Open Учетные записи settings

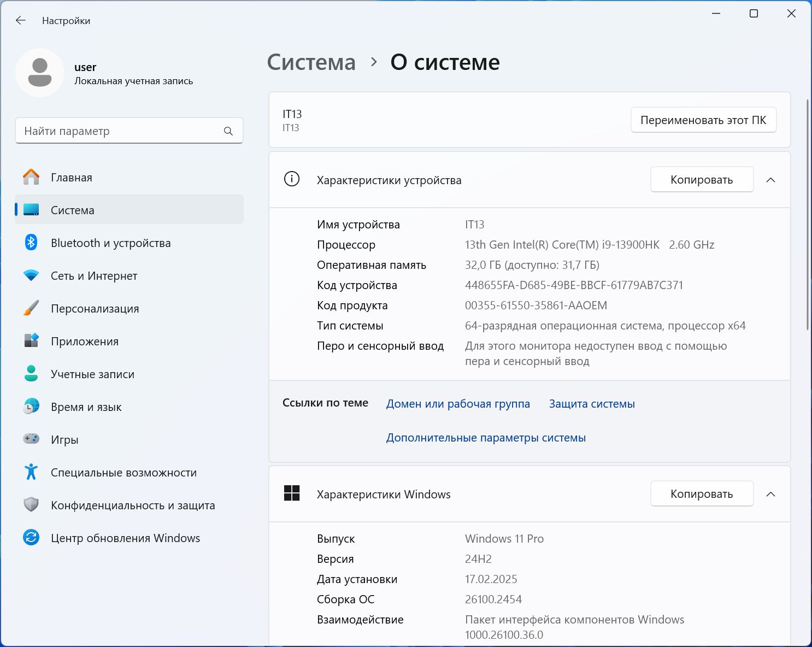(x=129, y=374)
